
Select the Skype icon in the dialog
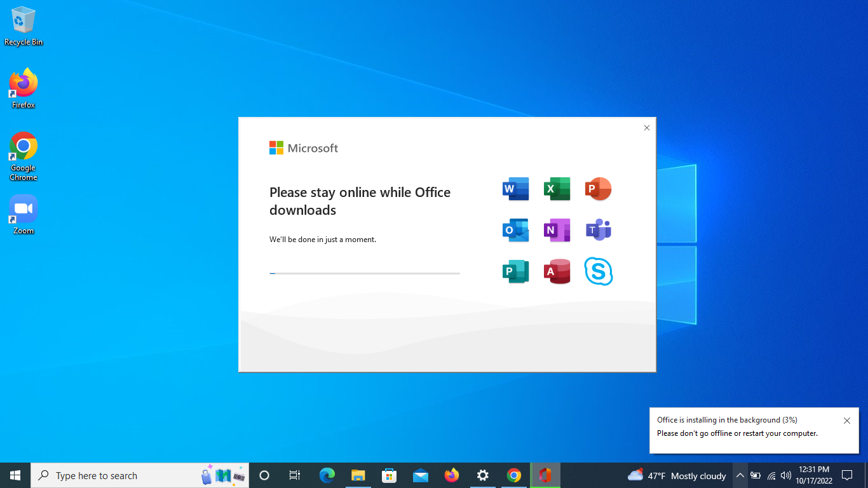pos(598,271)
